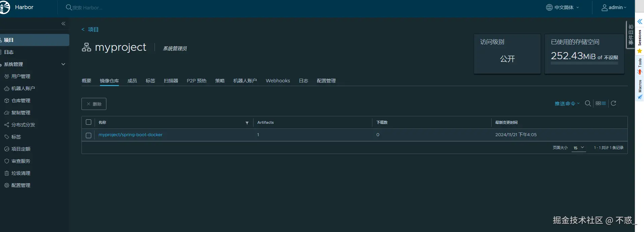The width and height of the screenshot is (644, 232).
Task: Click the Sessions star icon
Action: (x=640, y=51)
